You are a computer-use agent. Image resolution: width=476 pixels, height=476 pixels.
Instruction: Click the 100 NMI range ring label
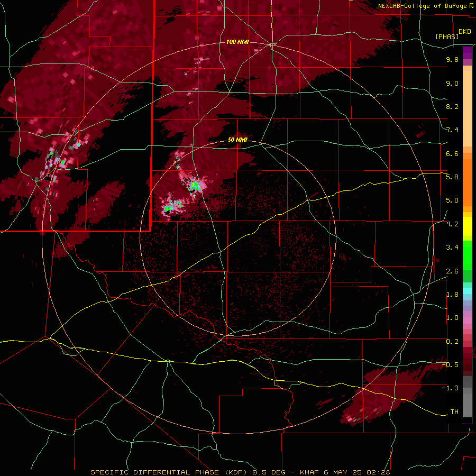tap(237, 42)
